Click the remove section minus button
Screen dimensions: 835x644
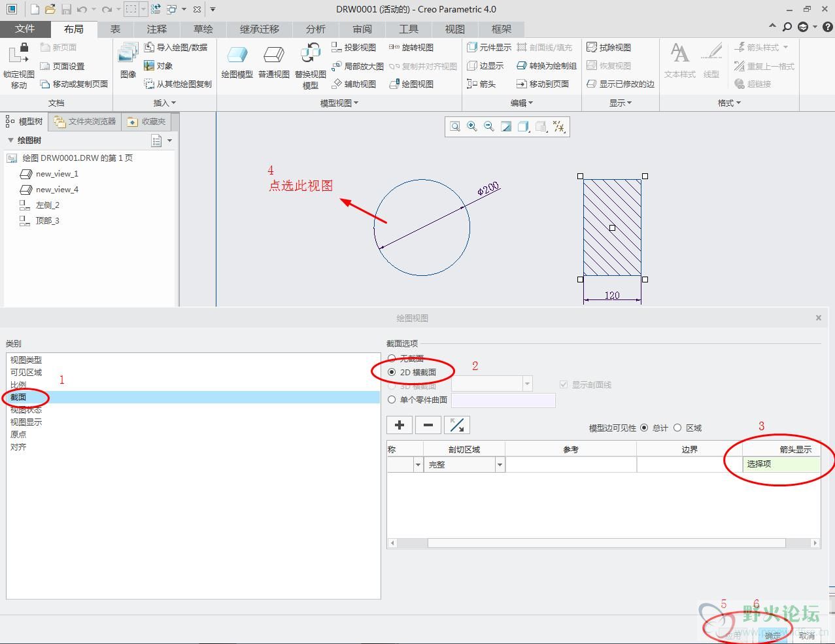[x=428, y=425]
